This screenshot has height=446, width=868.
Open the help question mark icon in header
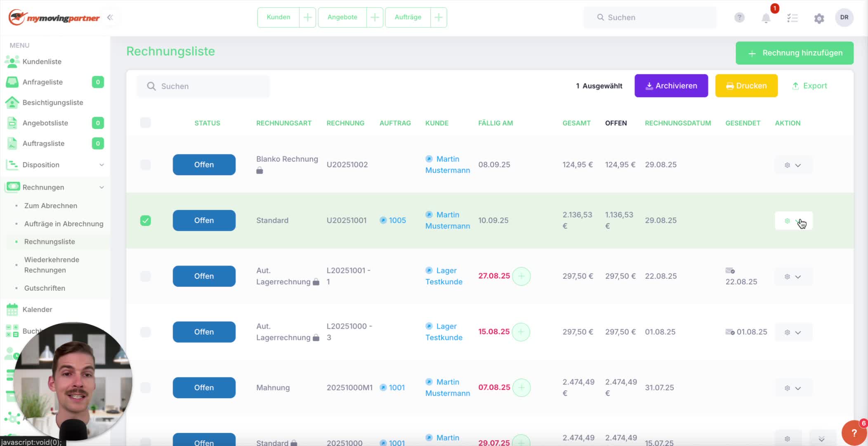click(x=739, y=17)
